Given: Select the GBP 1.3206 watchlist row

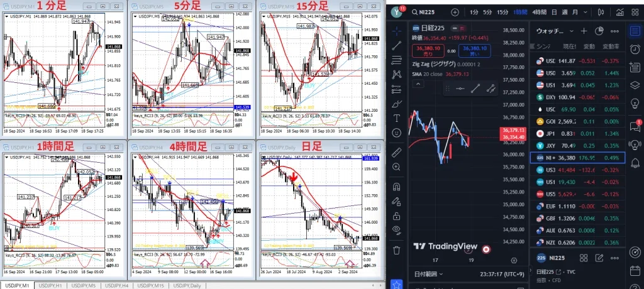Looking at the screenshot, I should 577,219.
